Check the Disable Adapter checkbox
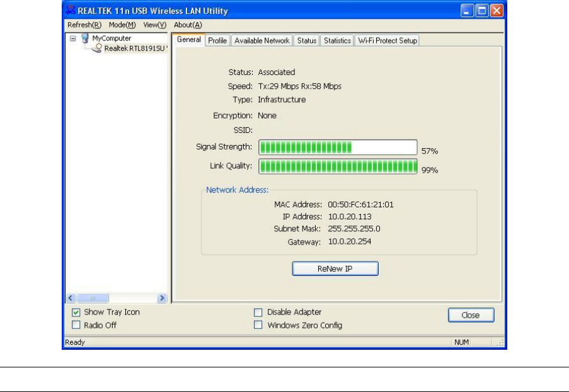The width and height of the screenshot is (569, 392). [x=258, y=312]
